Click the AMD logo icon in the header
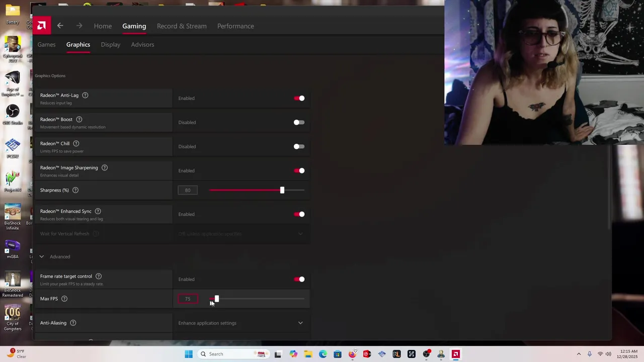 coord(42,25)
